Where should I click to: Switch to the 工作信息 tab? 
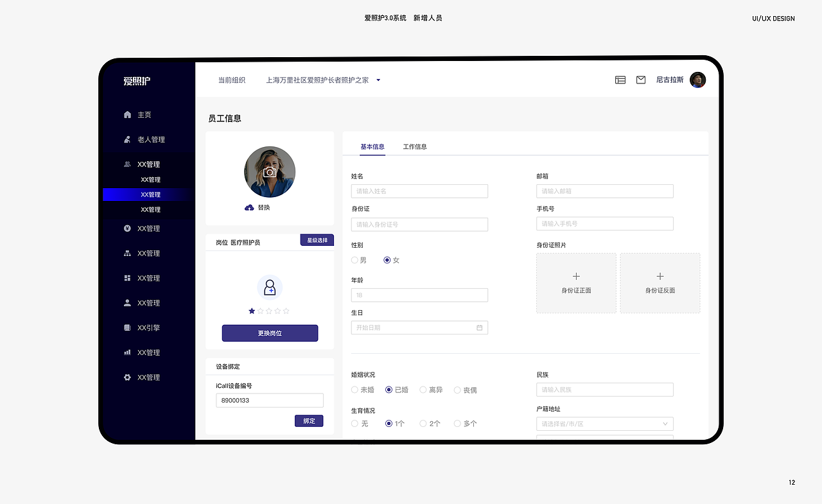click(x=415, y=146)
